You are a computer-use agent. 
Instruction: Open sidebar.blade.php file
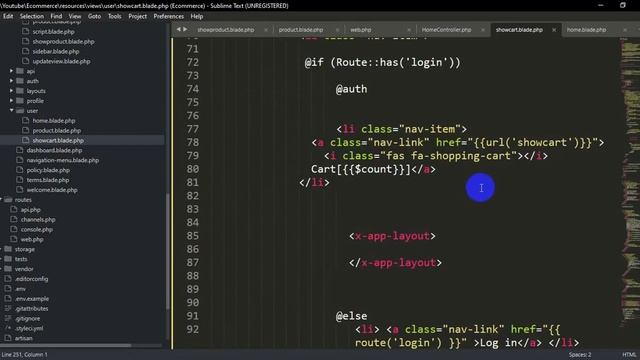pos(56,51)
